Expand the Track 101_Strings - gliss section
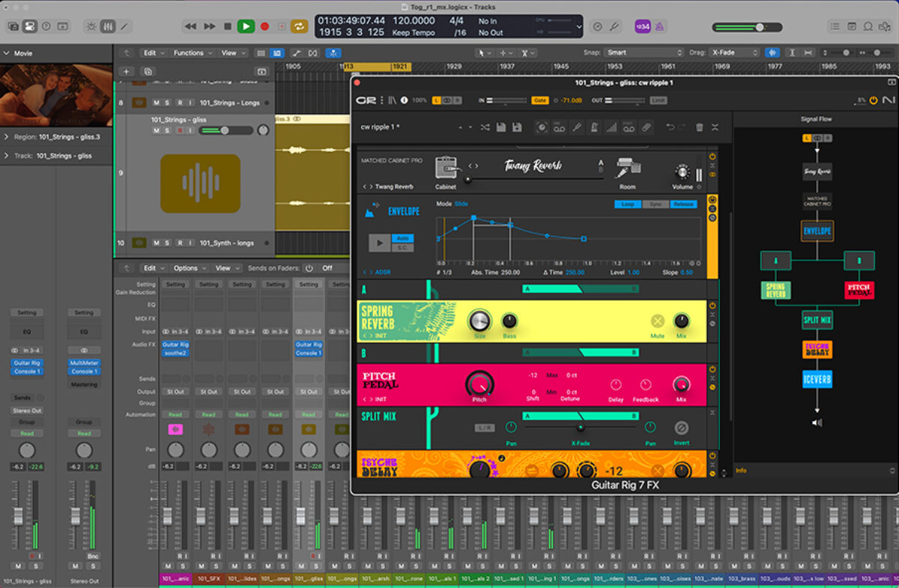The image size is (899, 588). (7, 156)
